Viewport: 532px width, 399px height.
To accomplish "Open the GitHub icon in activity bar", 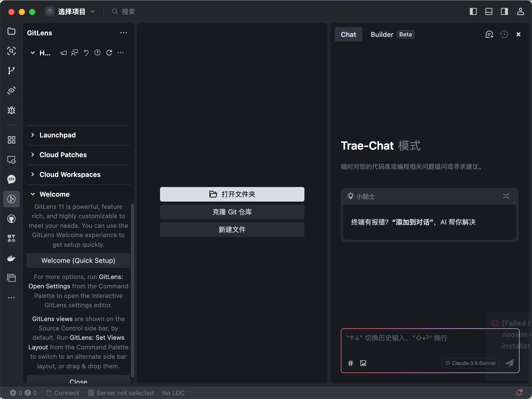I will point(11,219).
